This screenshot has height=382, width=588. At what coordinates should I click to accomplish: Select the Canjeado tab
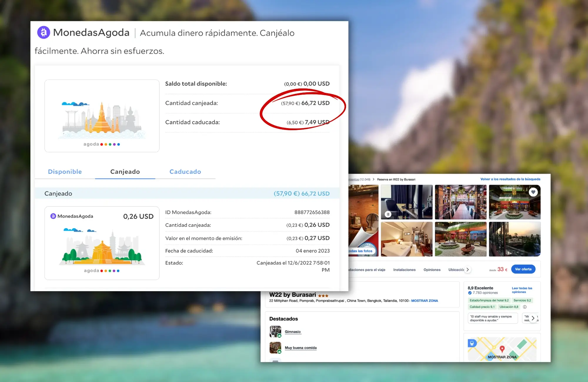(125, 172)
